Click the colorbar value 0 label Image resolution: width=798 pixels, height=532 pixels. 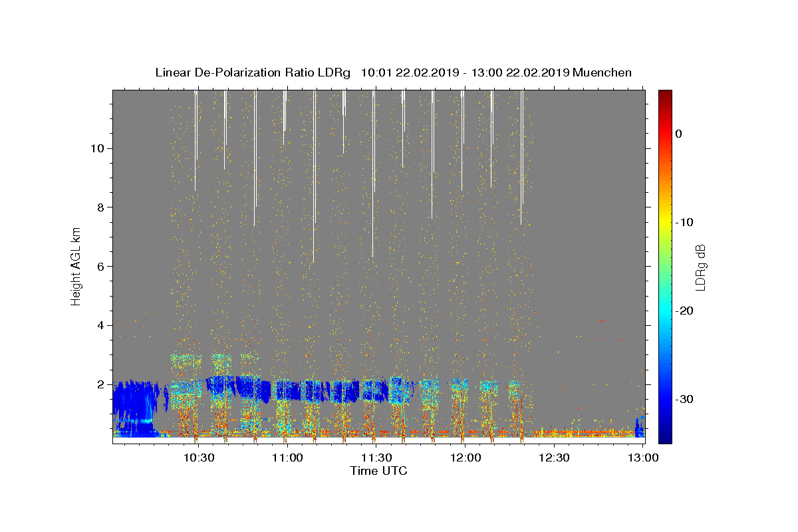(x=679, y=134)
